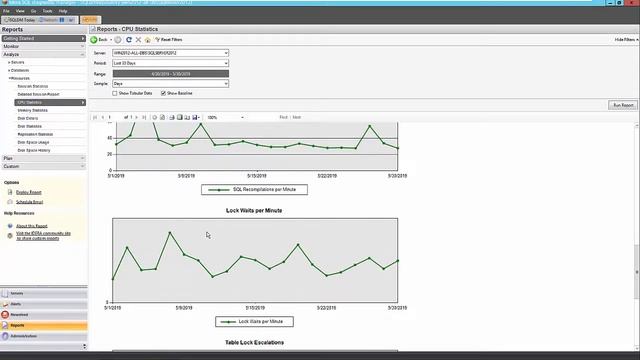This screenshot has width=640, height=360.
Task: Expand the Plan section
Action: (43, 158)
